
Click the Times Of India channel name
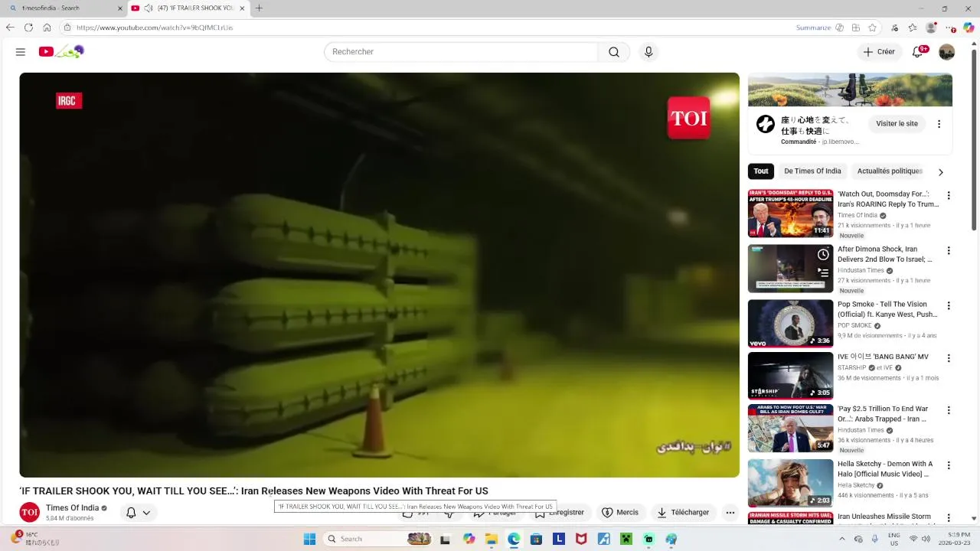pos(72,508)
